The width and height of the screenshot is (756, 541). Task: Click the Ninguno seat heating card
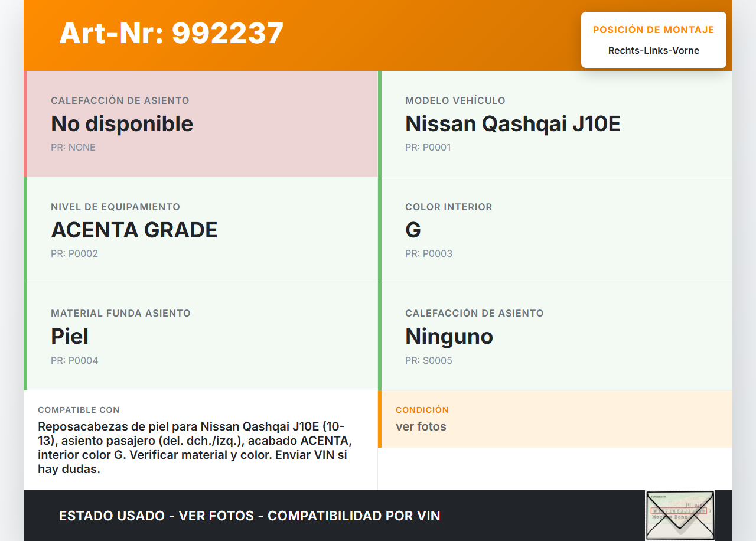click(x=556, y=337)
